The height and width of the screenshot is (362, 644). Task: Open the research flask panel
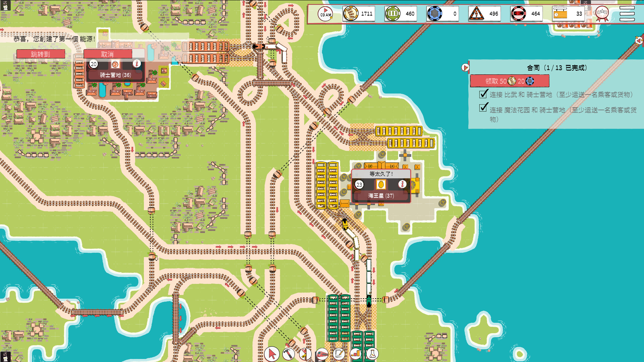[372, 354]
